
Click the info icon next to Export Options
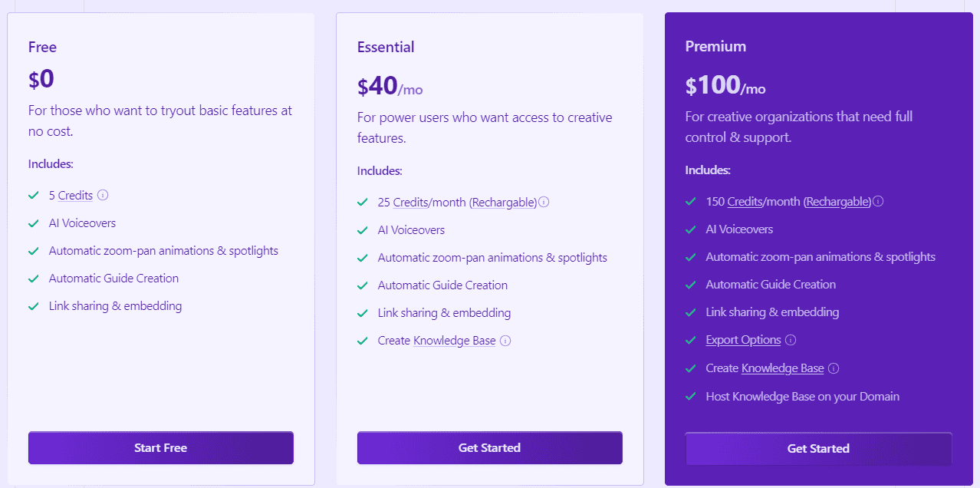coord(790,340)
